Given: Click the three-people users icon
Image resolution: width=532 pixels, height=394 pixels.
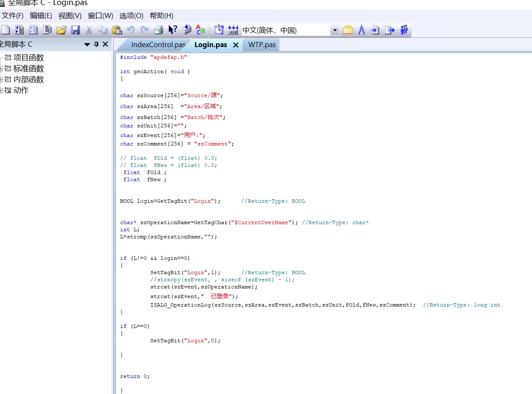Looking at the screenshot, I should click(404, 30).
